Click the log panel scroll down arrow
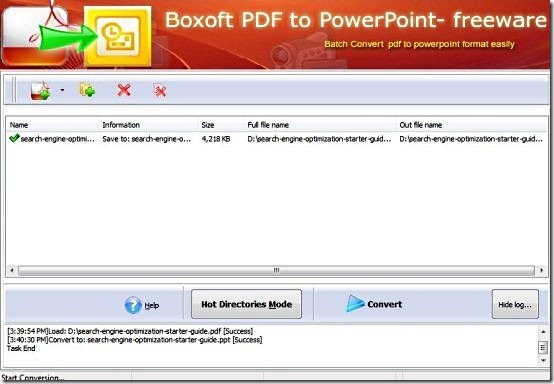The image size is (554, 384). pyautogui.click(x=543, y=360)
